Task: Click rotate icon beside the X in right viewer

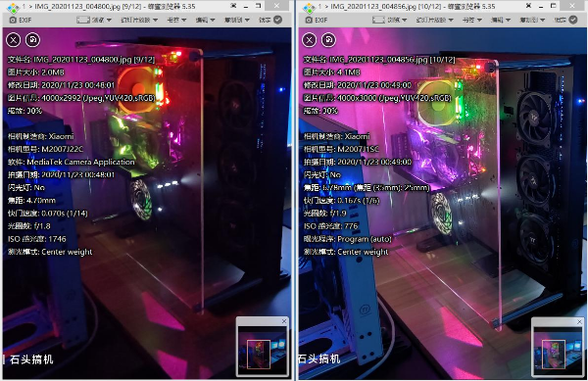Action: [x=328, y=40]
